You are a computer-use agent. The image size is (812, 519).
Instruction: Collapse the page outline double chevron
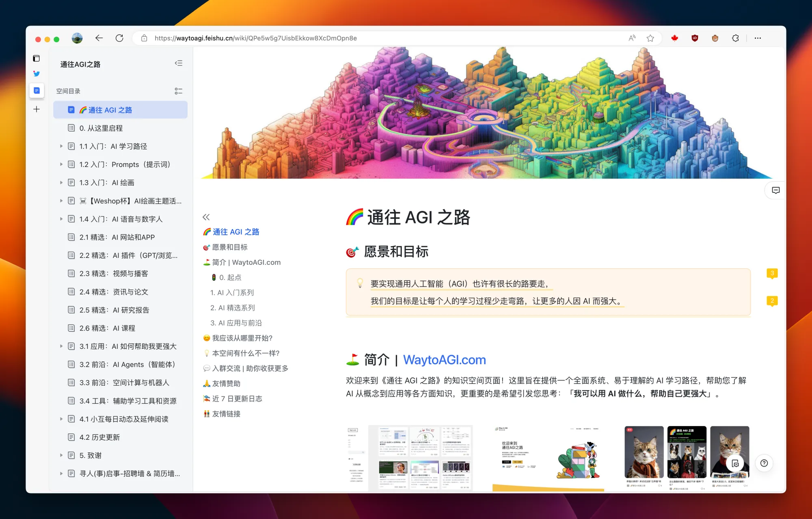click(206, 217)
